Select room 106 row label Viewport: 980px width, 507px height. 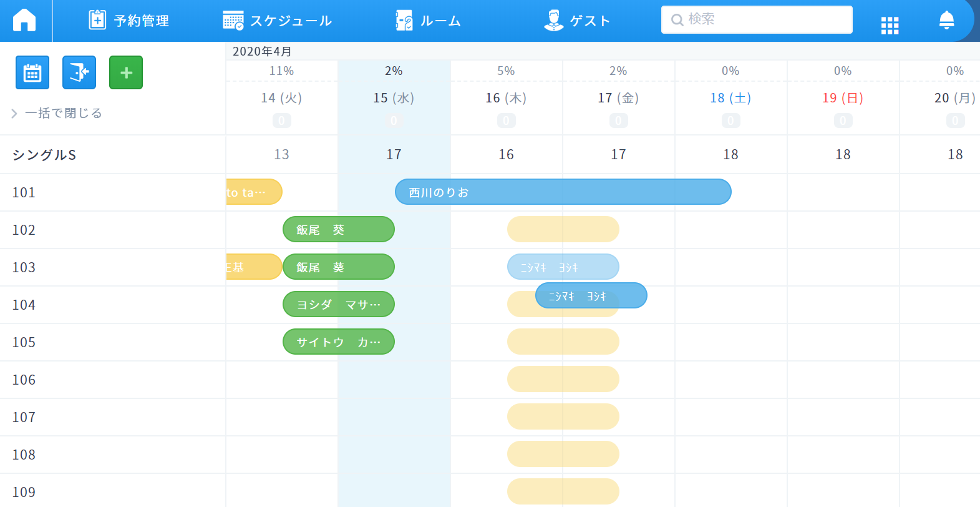[x=24, y=380]
